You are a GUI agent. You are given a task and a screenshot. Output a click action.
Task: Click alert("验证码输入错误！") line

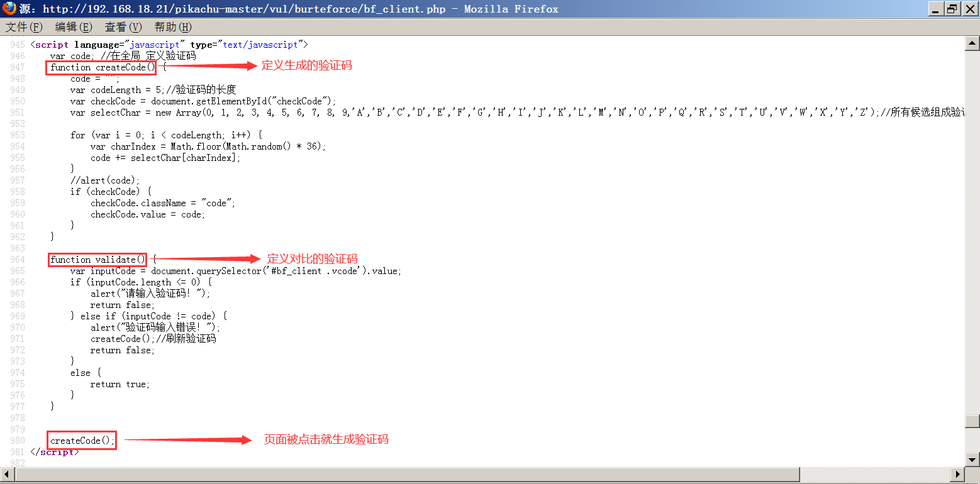[x=156, y=327]
